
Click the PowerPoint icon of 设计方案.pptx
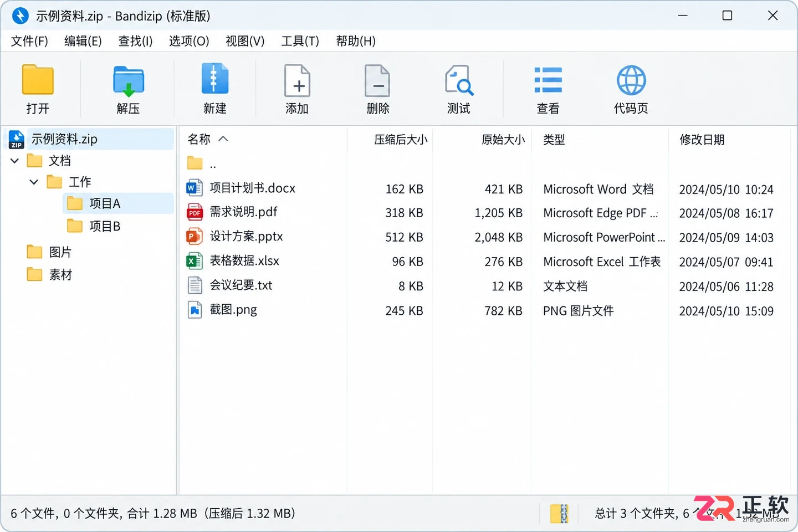pos(195,237)
